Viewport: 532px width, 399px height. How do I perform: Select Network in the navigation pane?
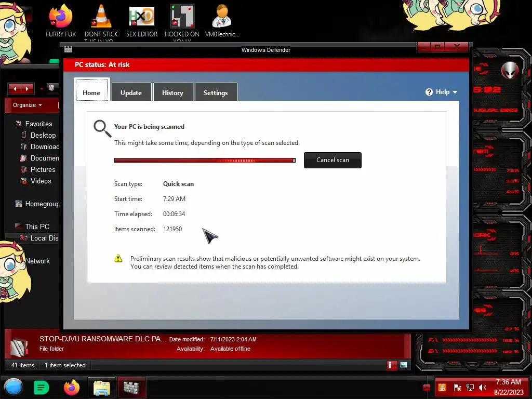click(38, 261)
